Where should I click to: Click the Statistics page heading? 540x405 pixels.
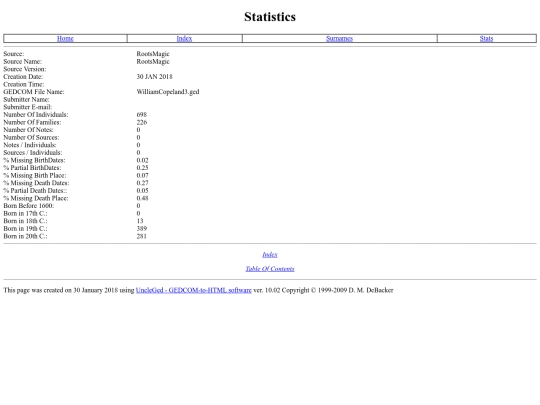pos(270,17)
